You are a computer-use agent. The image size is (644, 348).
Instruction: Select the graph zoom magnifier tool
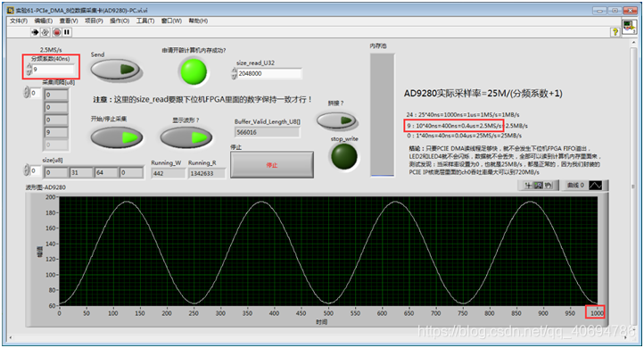(539, 186)
